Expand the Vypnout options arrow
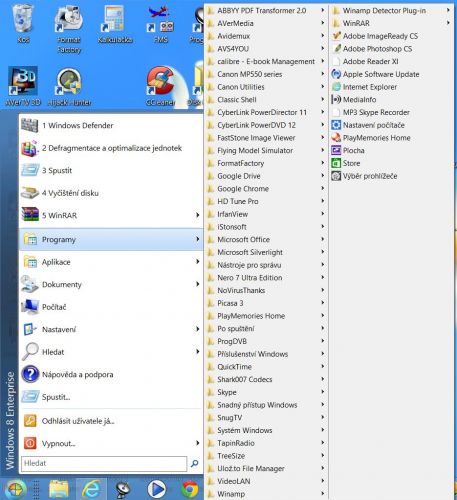457x500 pixels. coord(198,443)
